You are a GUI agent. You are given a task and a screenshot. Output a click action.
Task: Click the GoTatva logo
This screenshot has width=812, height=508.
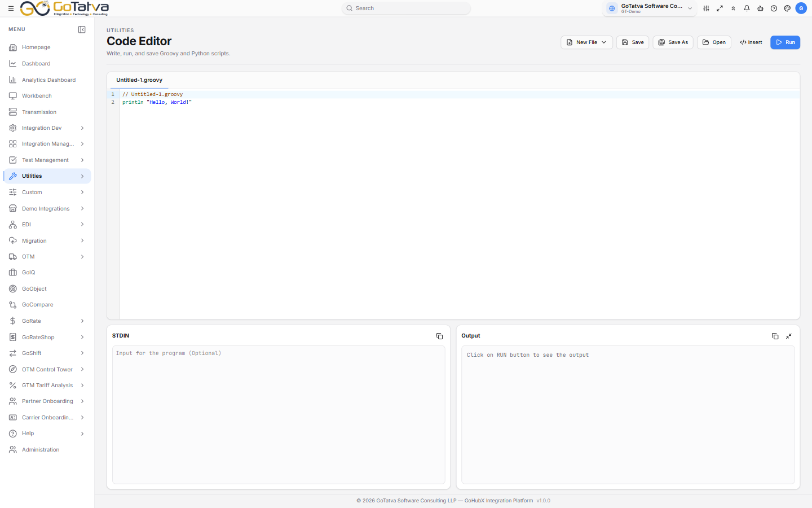(x=64, y=8)
